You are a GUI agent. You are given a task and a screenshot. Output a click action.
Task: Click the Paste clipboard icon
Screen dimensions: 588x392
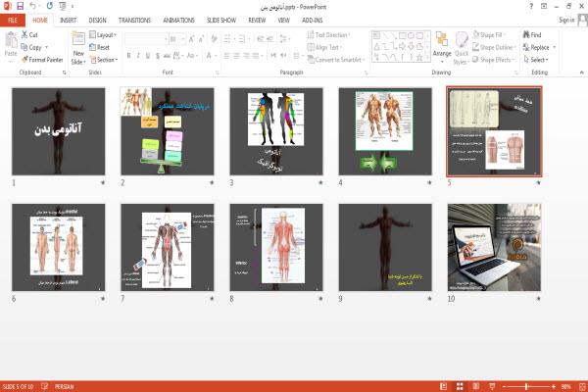(x=11, y=40)
